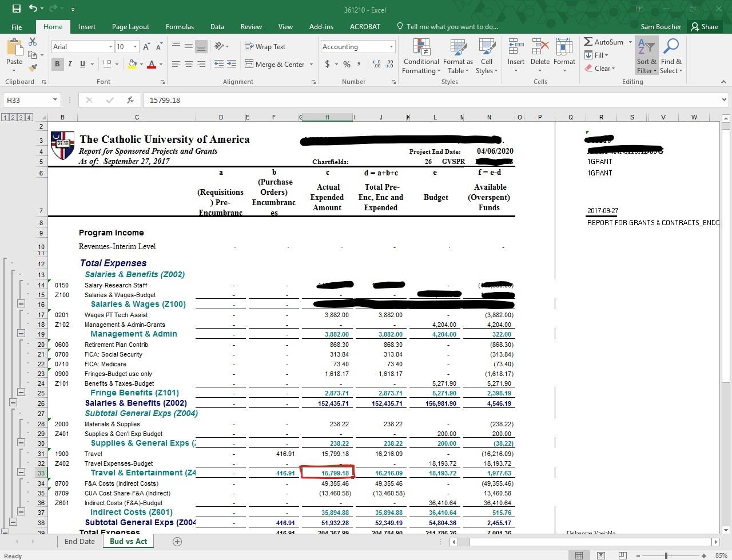Switch to the End Date sheet
732x560 pixels.
pos(79,541)
